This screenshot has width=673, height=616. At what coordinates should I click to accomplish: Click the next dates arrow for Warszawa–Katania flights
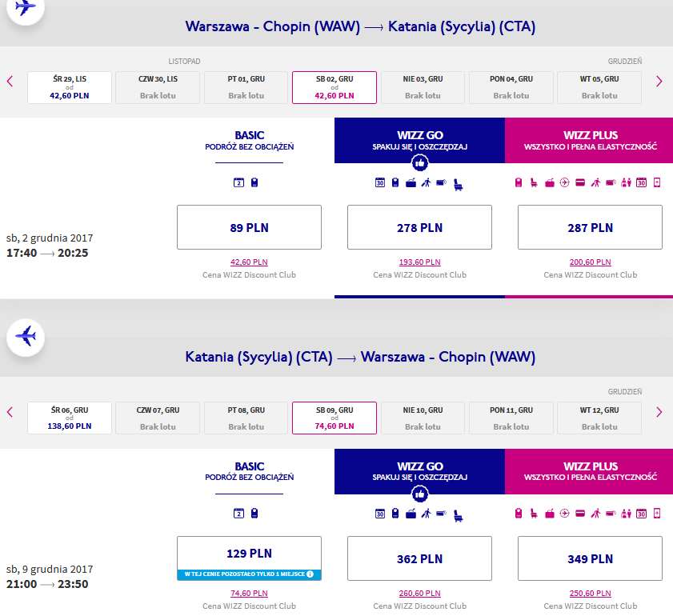click(x=659, y=81)
